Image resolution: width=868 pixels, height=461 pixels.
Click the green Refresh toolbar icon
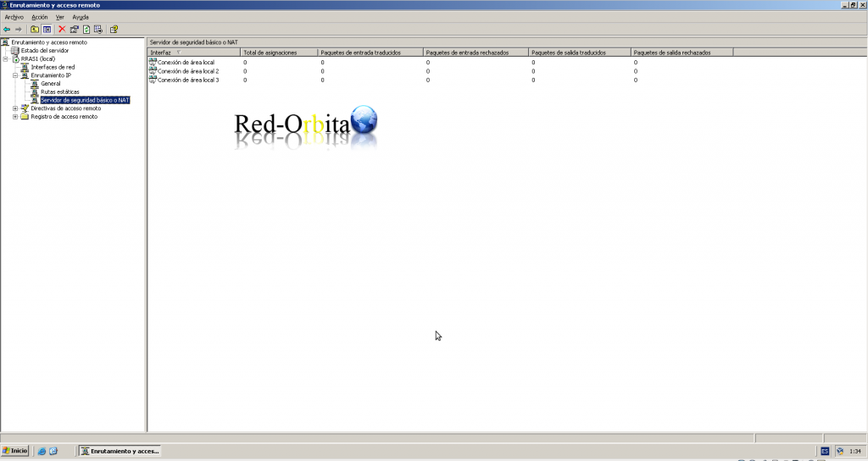[86, 30]
